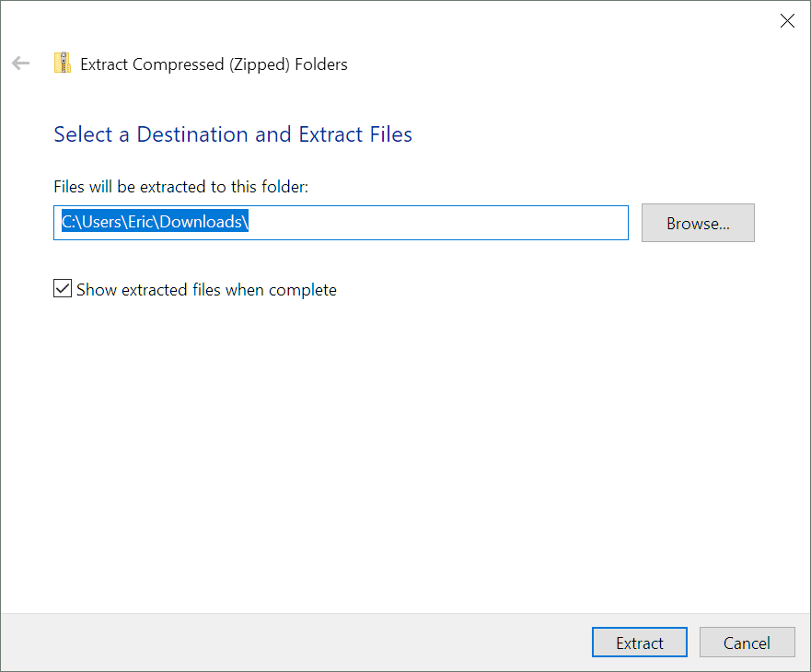Click the 'Extract Compressed (Zipped) Folders' title
Image resolution: width=811 pixels, height=672 pixels.
[x=214, y=64]
